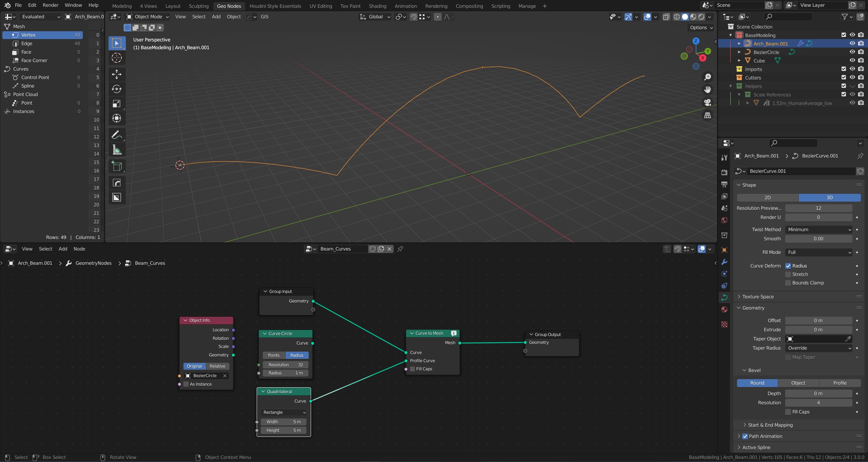Open World properties tab

[x=724, y=220]
